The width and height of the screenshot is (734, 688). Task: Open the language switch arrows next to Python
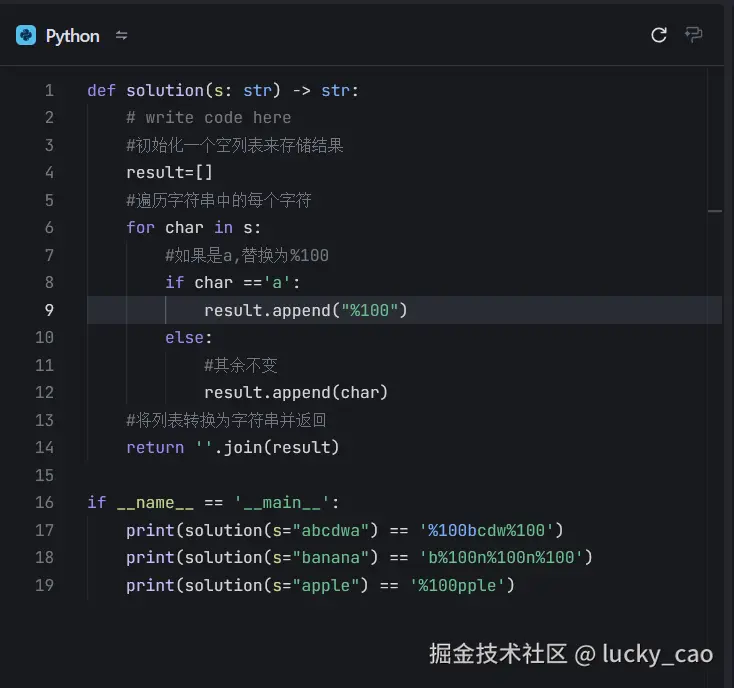[122, 36]
